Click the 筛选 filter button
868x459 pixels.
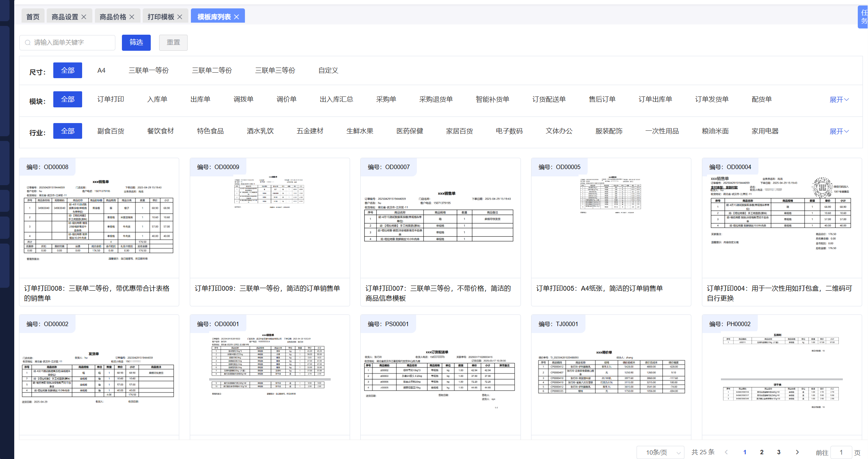(136, 43)
